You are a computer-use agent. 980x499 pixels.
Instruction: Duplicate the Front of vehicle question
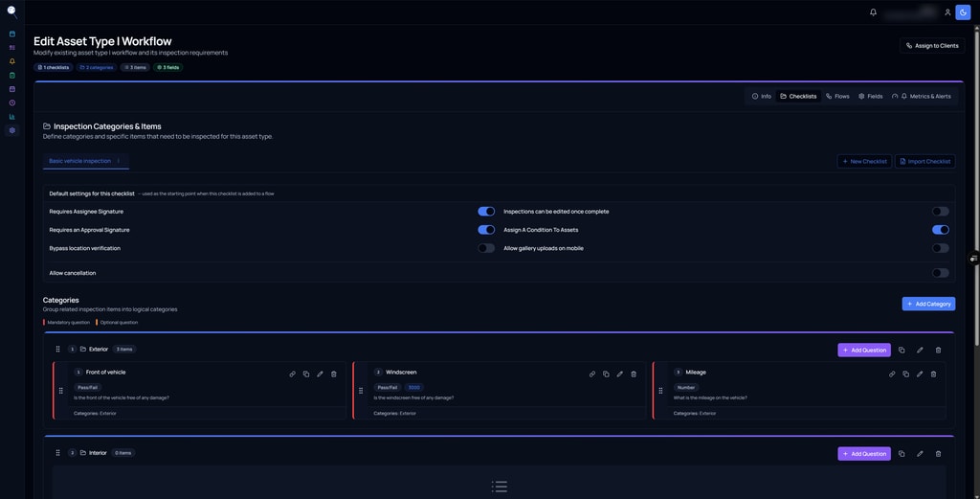306,374
